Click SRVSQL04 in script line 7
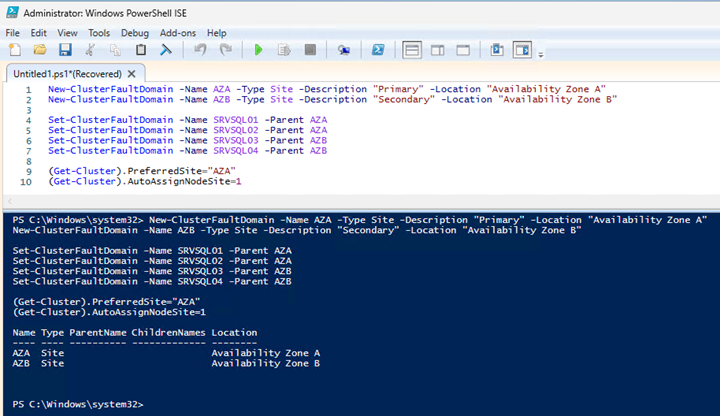Image resolution: width=720 pixels, height=416 pixels. click(236, 151)
